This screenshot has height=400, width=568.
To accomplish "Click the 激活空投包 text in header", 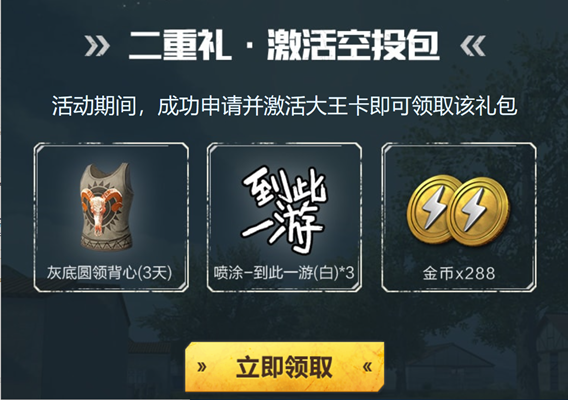I will pyautogui.click(x=353, y=45).
